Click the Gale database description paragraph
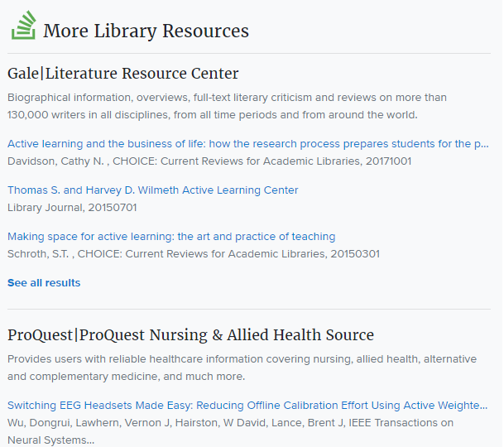The height and width of the screenshot is (447, 504). pos(227,106)
